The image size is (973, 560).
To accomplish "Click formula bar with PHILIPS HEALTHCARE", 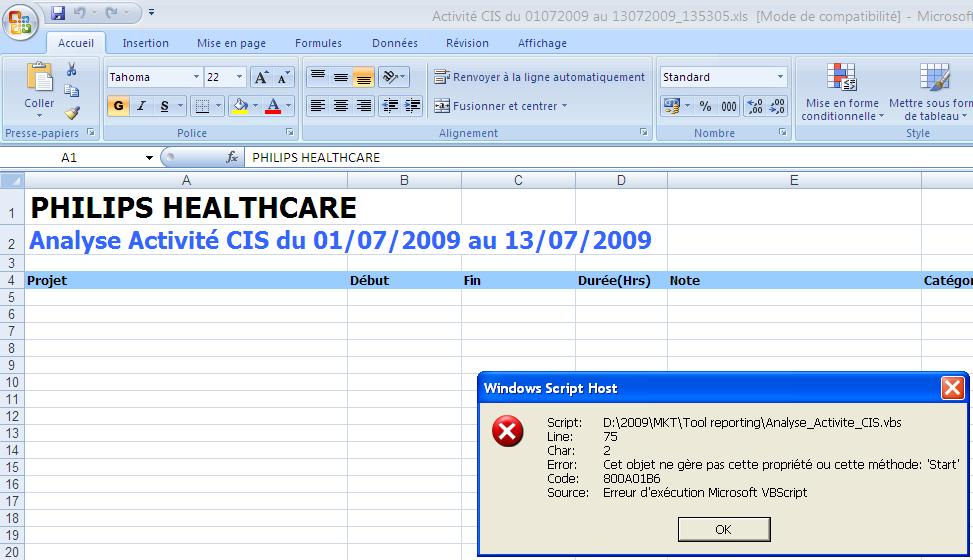I will [x=608, y=158].
